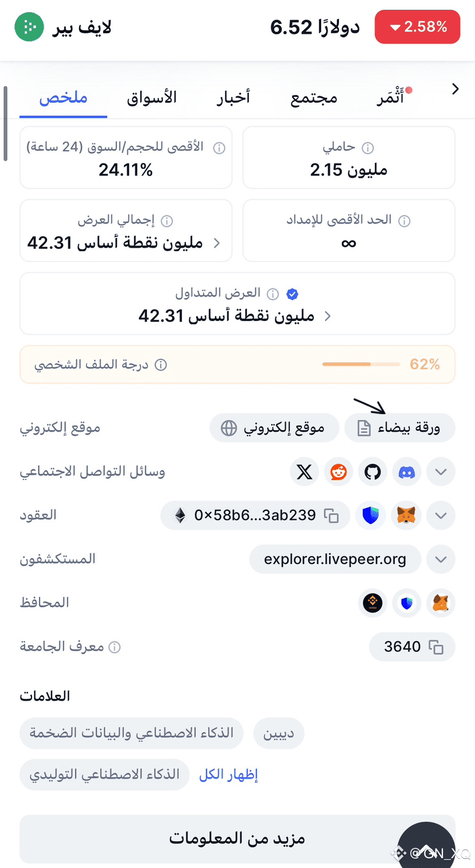Image resolution: width=475 pixels, height=868 pixels.
Task: Copy the UCID 3640 value
Action: point(436,647)
